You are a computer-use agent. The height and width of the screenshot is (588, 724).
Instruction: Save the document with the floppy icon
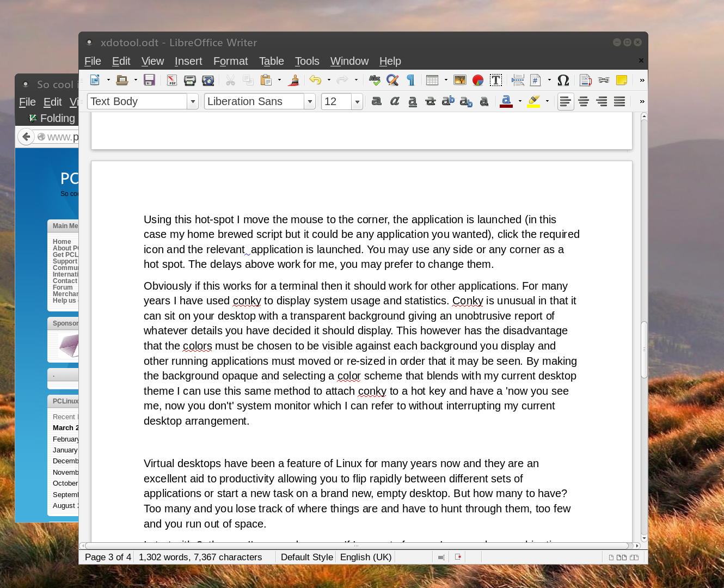point(149,80)
